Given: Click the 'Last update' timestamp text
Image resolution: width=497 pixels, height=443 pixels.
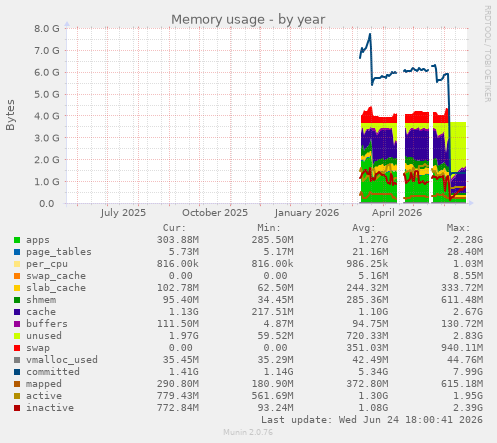Looking at the screenshot, I should [x=372, y=420].
